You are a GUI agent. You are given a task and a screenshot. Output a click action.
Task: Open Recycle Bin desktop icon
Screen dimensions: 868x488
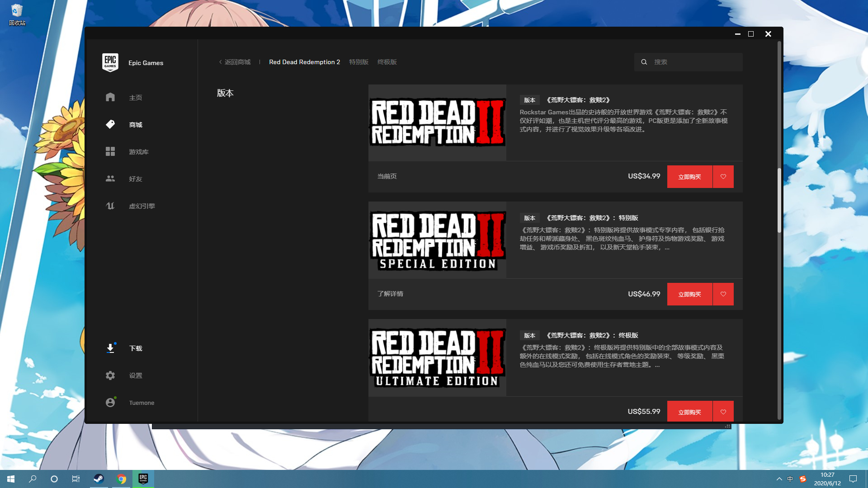pos(17,14)
